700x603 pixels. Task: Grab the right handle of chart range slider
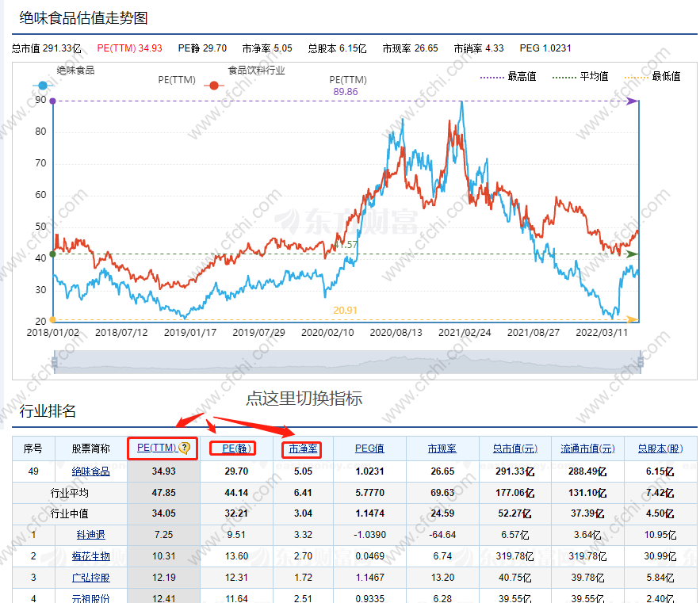(x=641, y=361)
